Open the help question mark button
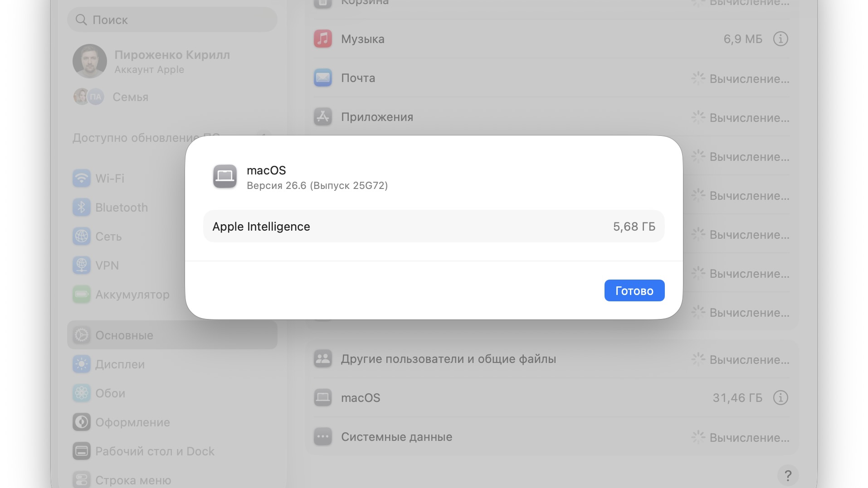The image size is (868, 488). (x=788, y=475)
